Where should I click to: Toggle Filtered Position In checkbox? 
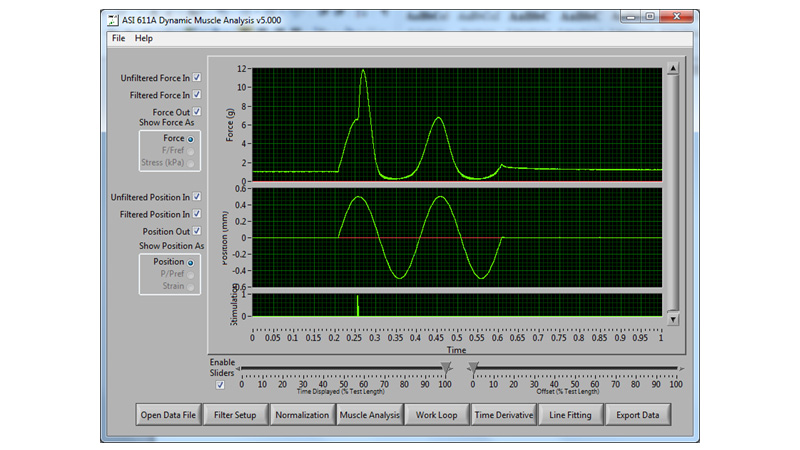(196, 214)
